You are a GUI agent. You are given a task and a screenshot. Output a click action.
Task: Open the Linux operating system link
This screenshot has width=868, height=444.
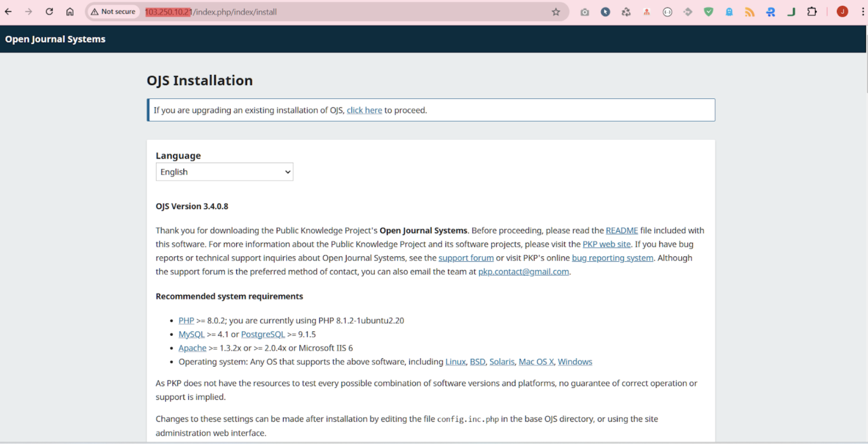[456, 362]
